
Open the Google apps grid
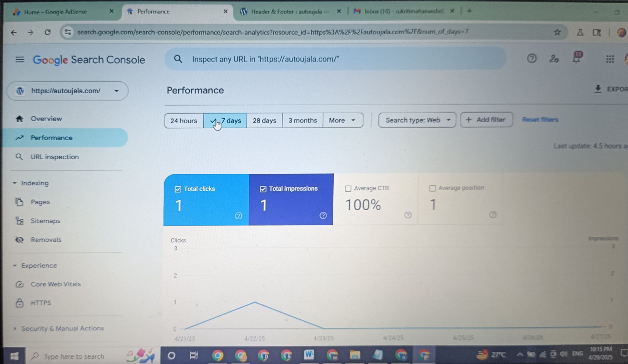pos(610,59)
